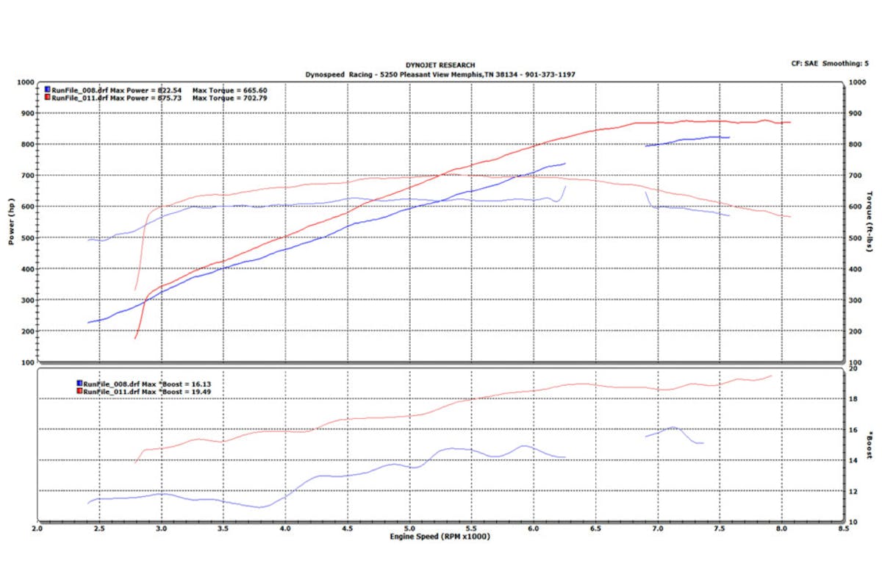Click the blue RunFile_008 swatch in boost legend
The image size is (882, 588).
pos(79,384)
